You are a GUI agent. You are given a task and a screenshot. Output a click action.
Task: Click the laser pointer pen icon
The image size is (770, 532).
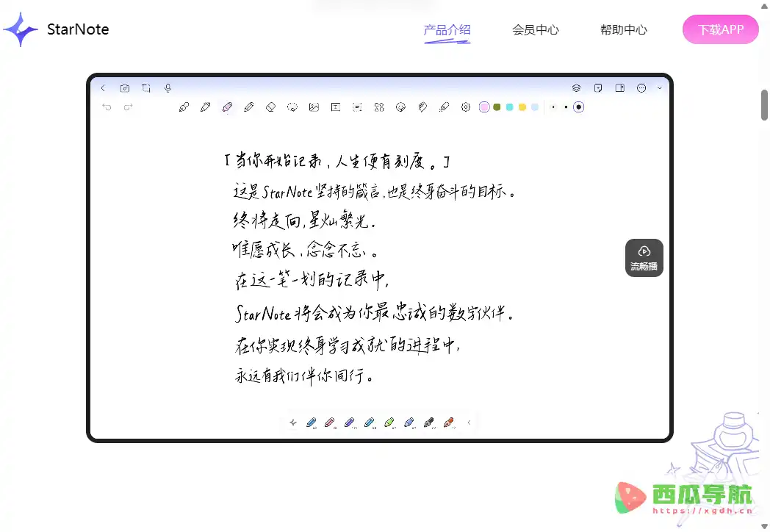(444, 107)
